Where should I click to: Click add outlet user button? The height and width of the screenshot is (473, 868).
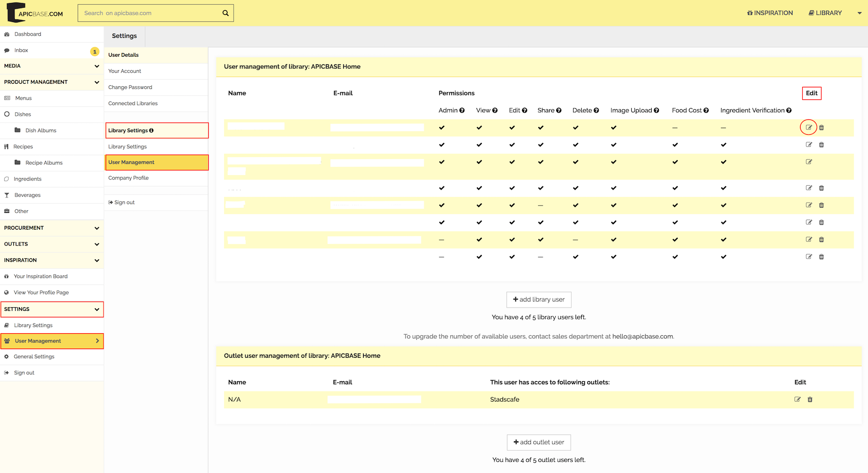tap(539, 442)
